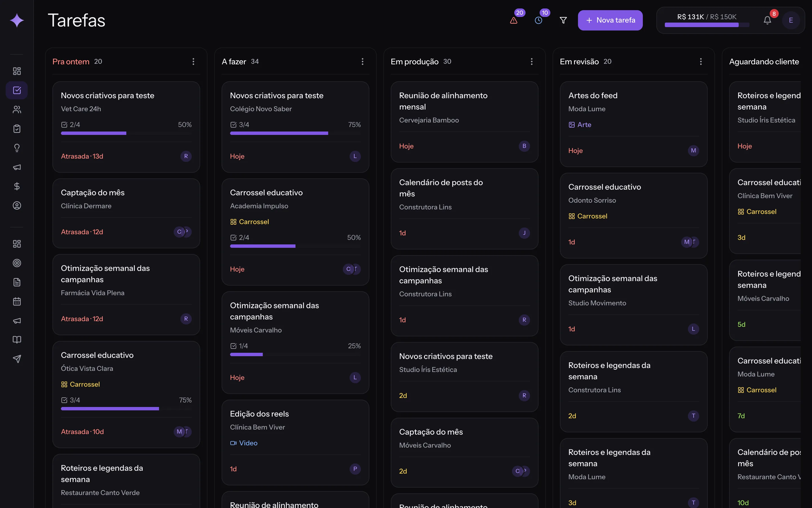The height and width of the screenshot is (508, 812).
Task: Open the people icon in sidebar
Action: tap(17, 110)
